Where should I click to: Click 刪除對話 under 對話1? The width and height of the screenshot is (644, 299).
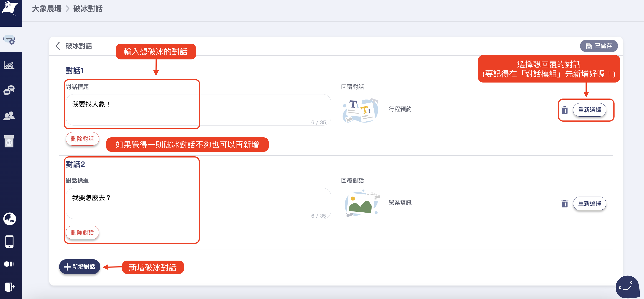click(82, 139)
